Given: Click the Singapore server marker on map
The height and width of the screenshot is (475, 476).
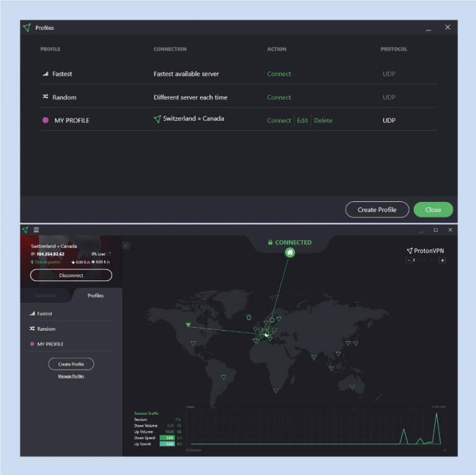Looking at the screenshot, I should coord(332,368).
